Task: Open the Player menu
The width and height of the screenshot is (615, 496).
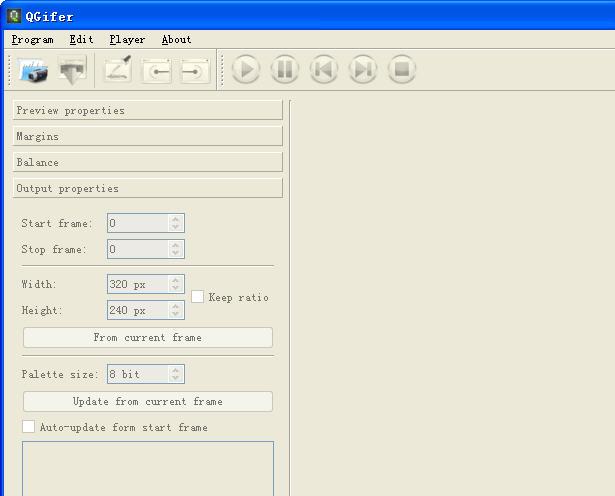Action: 127,40
